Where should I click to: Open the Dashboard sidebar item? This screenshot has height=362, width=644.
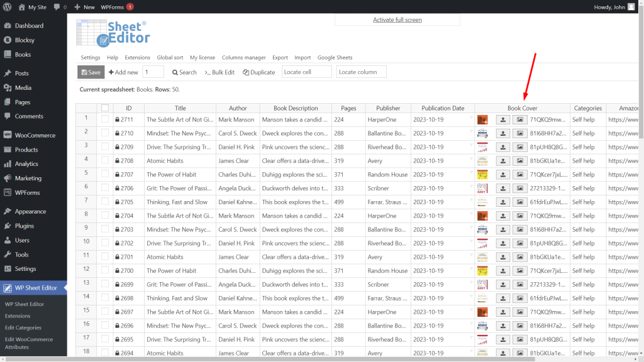point(29,25)
